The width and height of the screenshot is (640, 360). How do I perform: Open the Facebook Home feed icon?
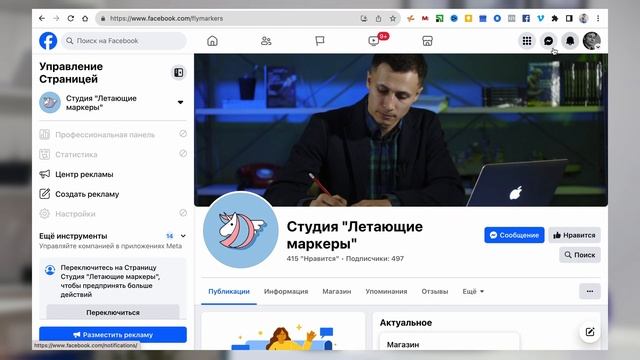point(212,41)
